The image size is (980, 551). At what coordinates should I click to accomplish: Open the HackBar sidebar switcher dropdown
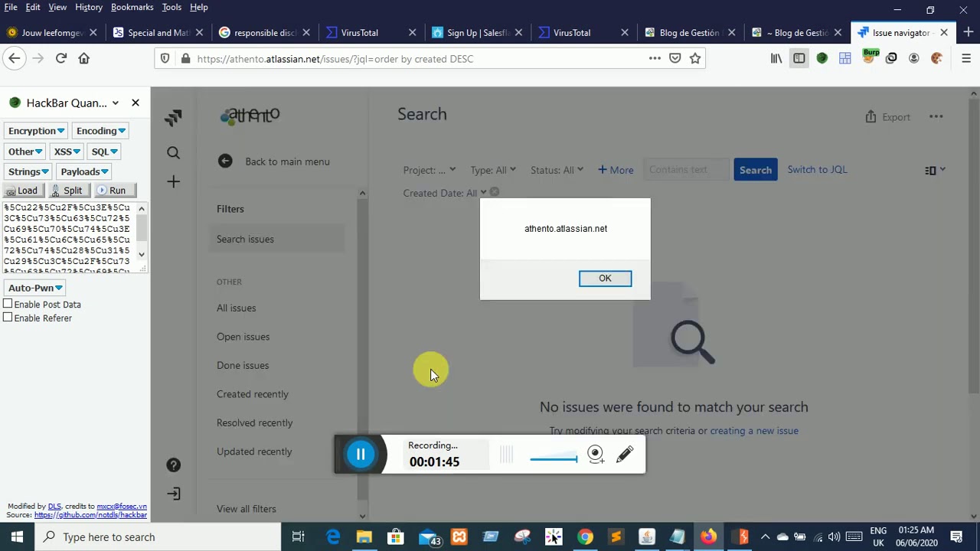[x=115, y=103]
